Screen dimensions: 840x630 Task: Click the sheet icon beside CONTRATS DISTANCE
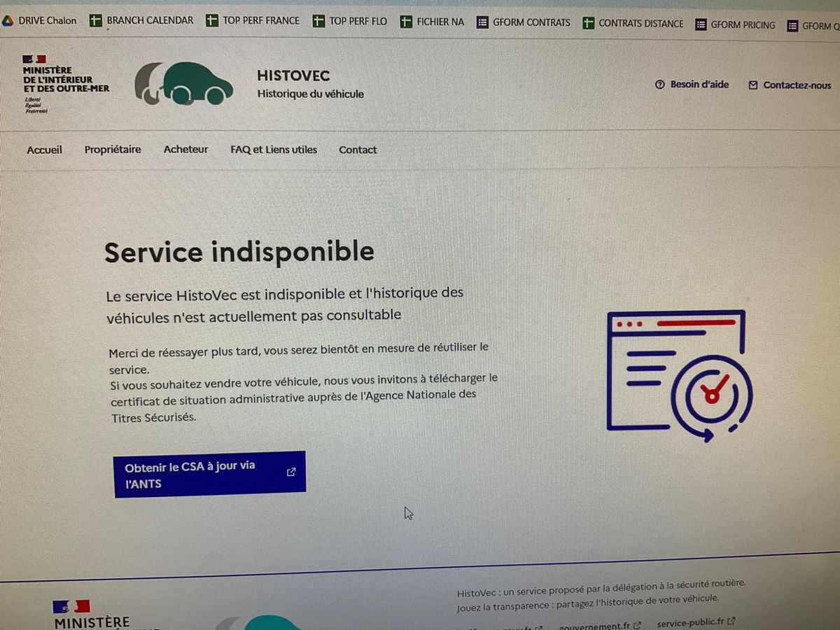[x=589, y=24]
